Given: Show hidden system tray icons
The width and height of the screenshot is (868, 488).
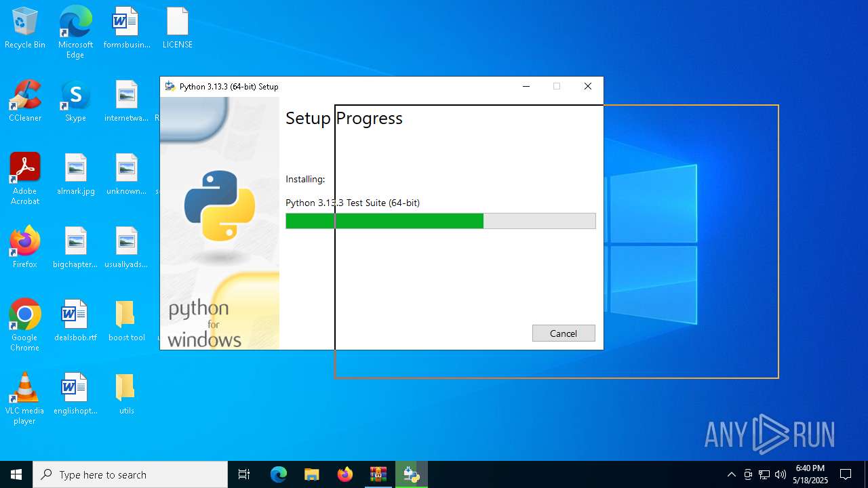Looking at the screenshot, I should tap(731, 474).
